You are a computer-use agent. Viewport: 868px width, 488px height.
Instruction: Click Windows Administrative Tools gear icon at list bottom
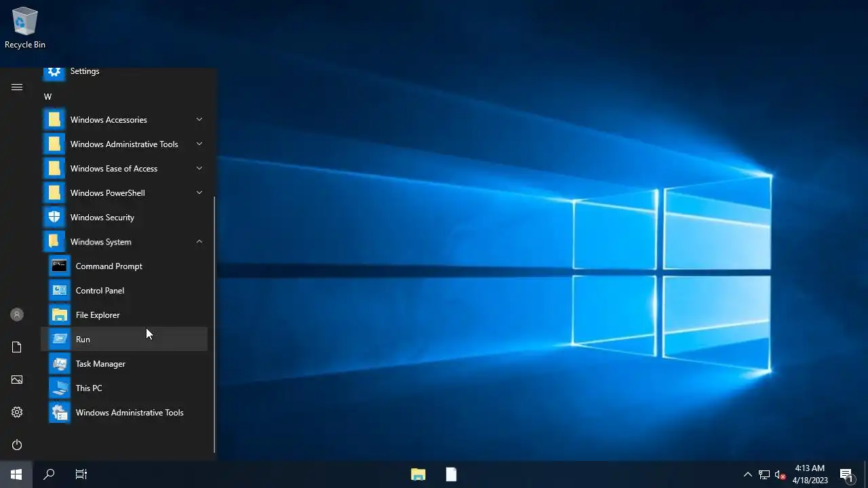pyautogui.click(x=60, y=413)
